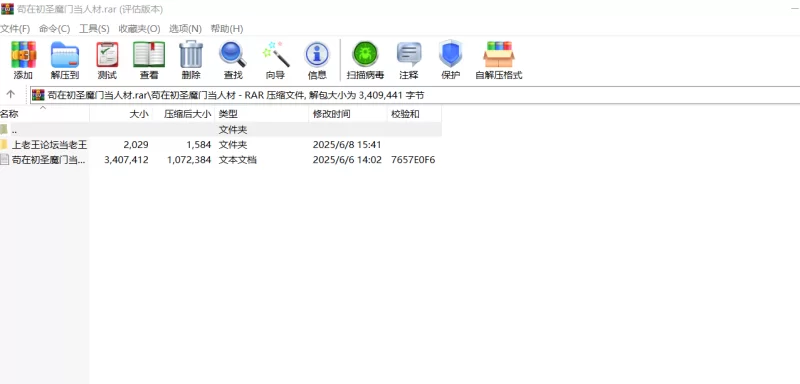Select the 上老王论坛当老王 folder name

pyautogui.click(x=49, y=145)
